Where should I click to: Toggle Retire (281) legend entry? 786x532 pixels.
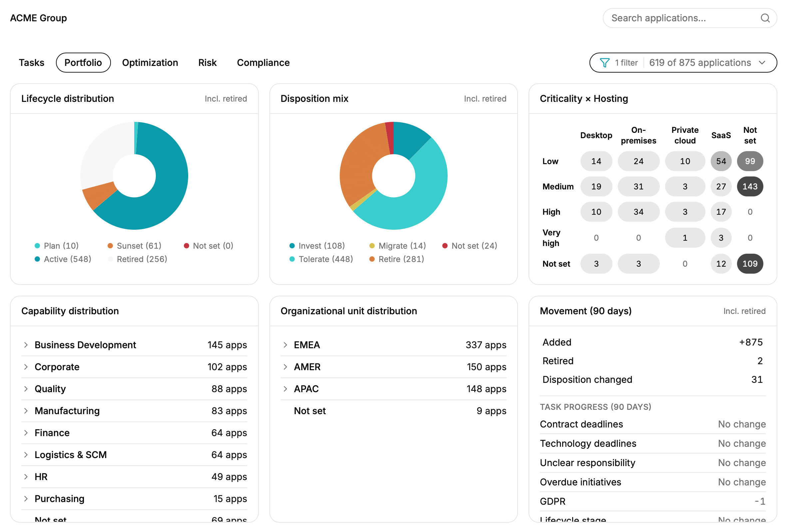coord(397,259)
